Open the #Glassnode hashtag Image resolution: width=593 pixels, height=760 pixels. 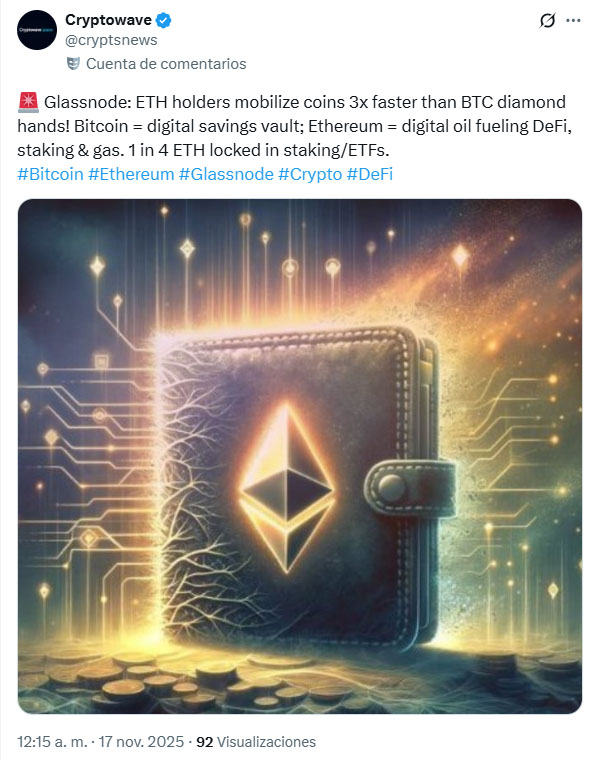(226, 174)
